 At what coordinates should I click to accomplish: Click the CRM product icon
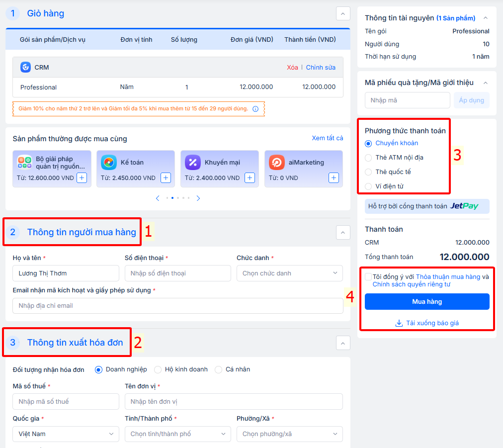point(26,67)
